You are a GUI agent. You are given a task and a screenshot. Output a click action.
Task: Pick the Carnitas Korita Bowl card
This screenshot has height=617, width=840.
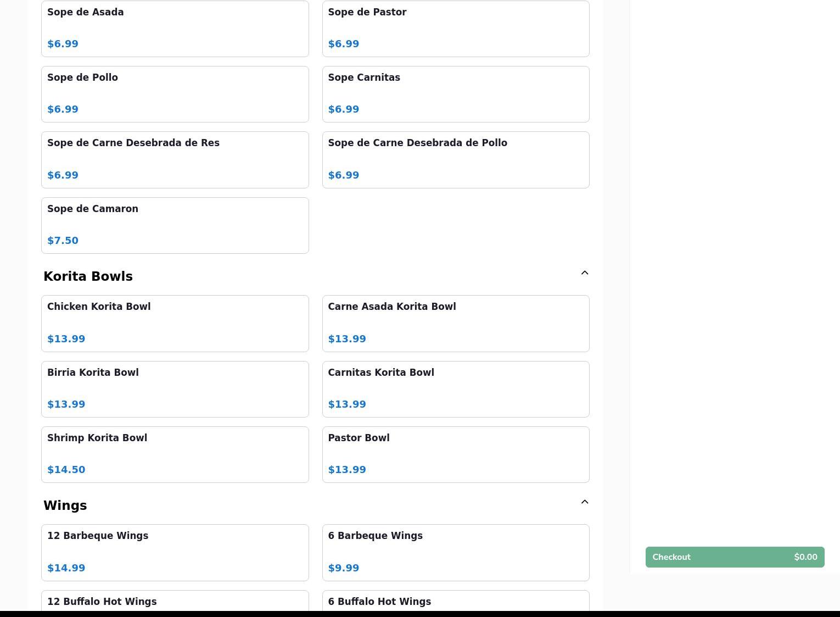(x=456, y=389)
